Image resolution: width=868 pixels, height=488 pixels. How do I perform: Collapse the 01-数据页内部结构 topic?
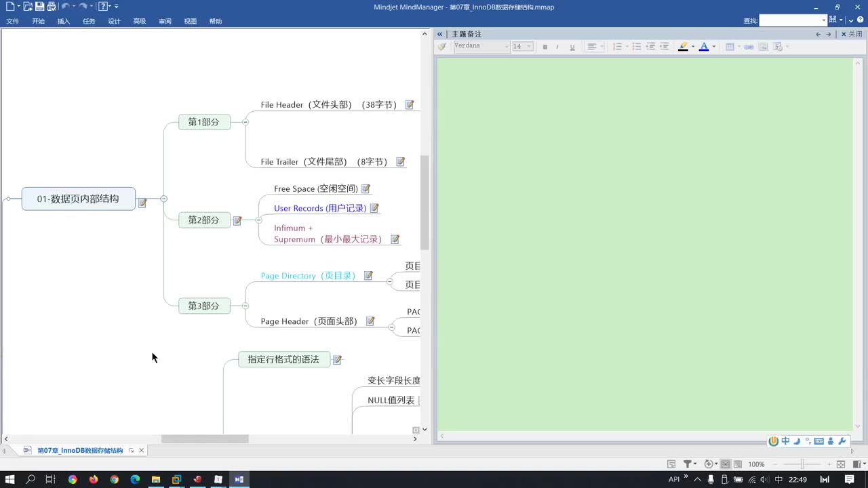tap(163, 199)
